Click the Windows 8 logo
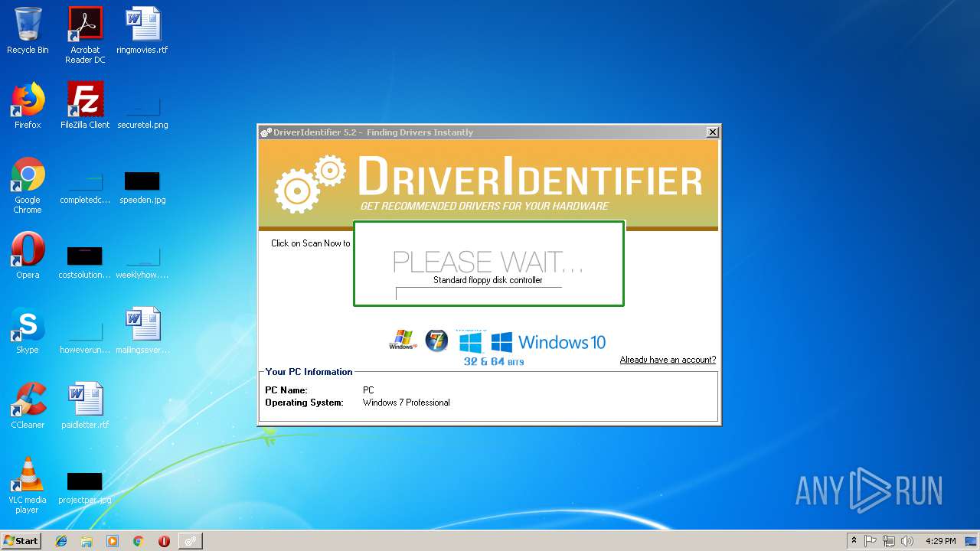The width and height of the screenshot is (980, 551). tap(470, 341)
